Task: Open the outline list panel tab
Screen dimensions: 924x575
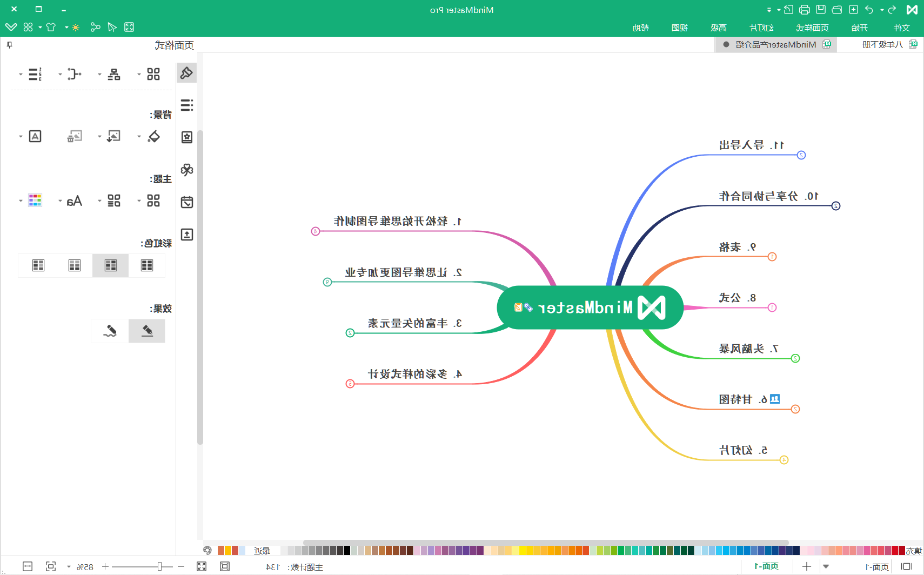Action: 187,105
